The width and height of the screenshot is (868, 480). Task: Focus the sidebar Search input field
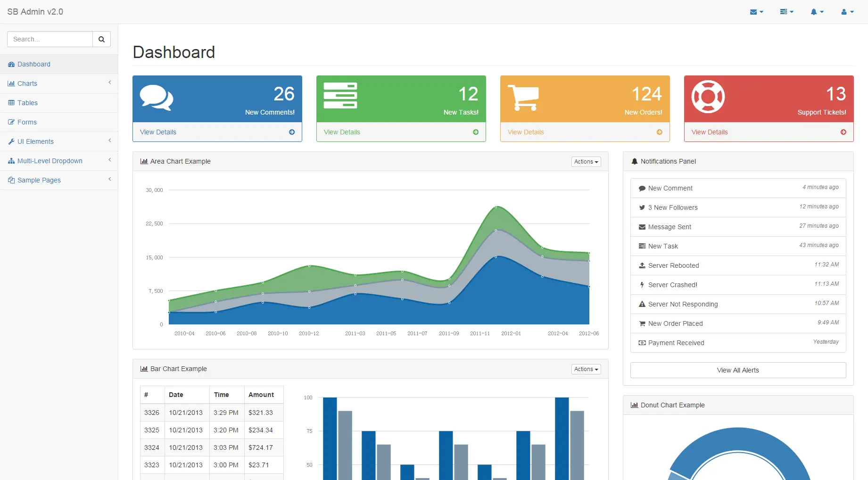pyautogui.click(x=50, y=39)
